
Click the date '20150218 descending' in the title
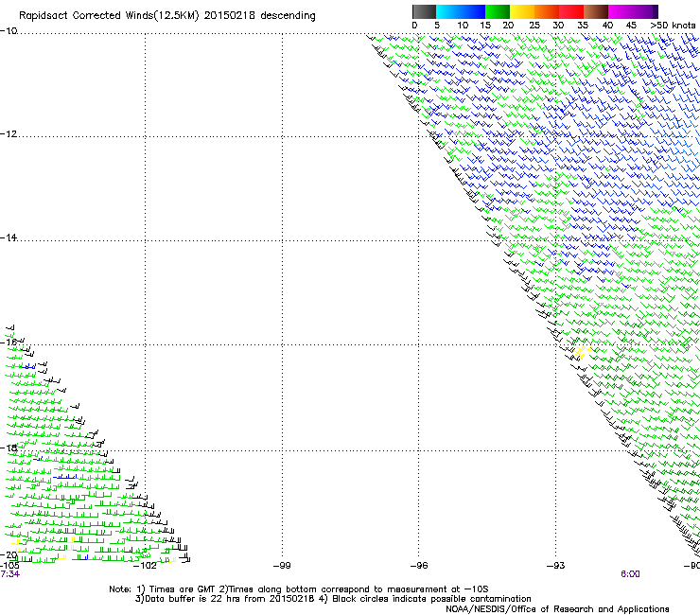tap(260, 15)
